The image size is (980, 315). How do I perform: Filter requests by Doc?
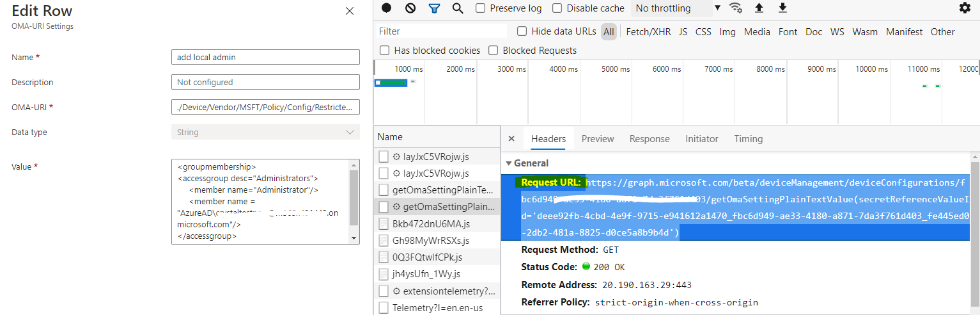pyautogui.click(x=814, y=31)
